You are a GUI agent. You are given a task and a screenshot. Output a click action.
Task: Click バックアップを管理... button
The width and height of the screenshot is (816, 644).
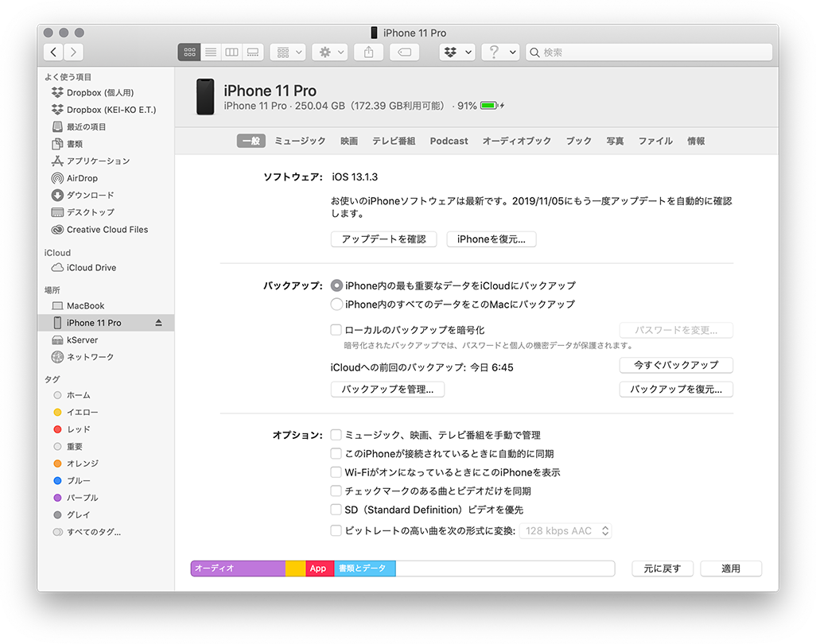click(387, 389)
